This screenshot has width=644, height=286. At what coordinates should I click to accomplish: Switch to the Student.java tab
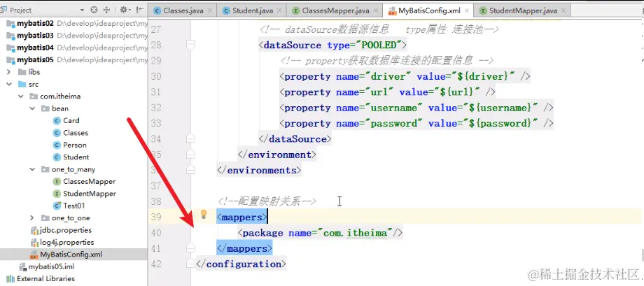pyautogui.click(x=253, y=10)
